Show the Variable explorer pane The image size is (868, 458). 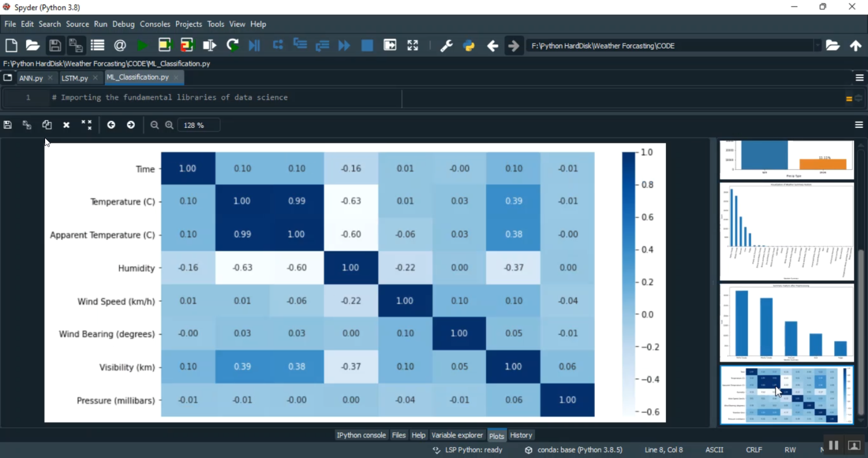click(457, 435)
